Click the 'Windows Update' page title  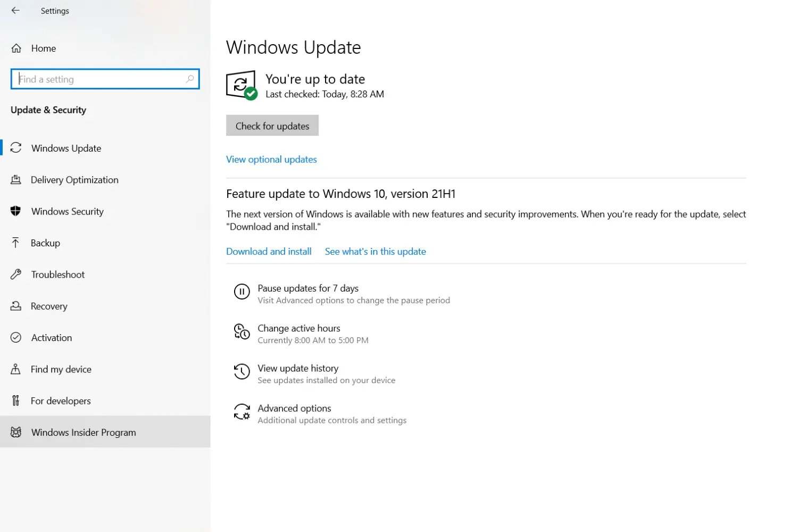294,47
